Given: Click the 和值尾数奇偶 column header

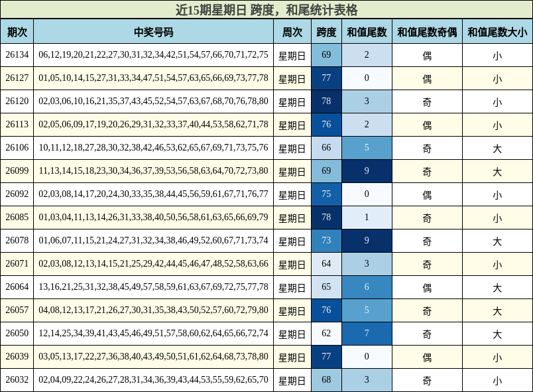Looking at the screenshot, I should point(427,32).
